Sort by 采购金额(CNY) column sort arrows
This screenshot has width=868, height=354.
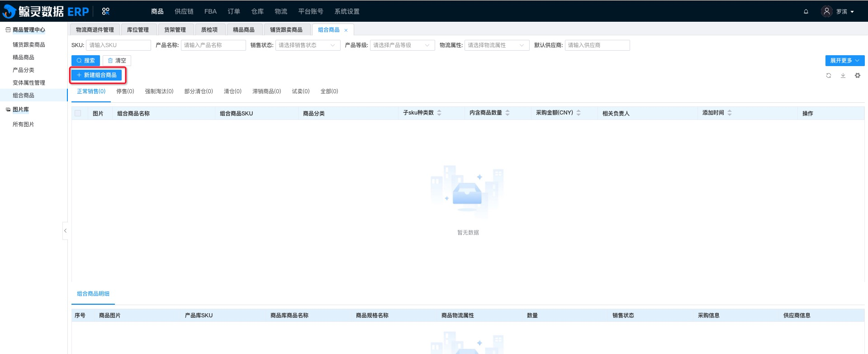tap(579, 113)
